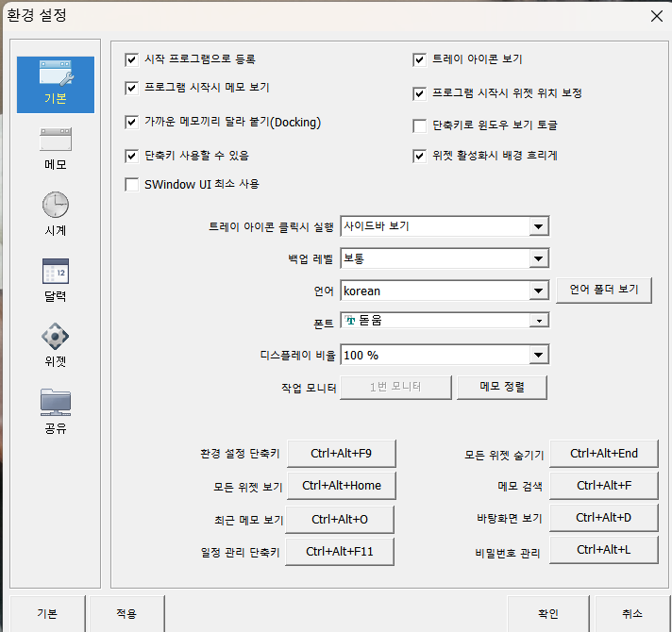Open 폰트 dropdown showing 돋움

point(445,321)
